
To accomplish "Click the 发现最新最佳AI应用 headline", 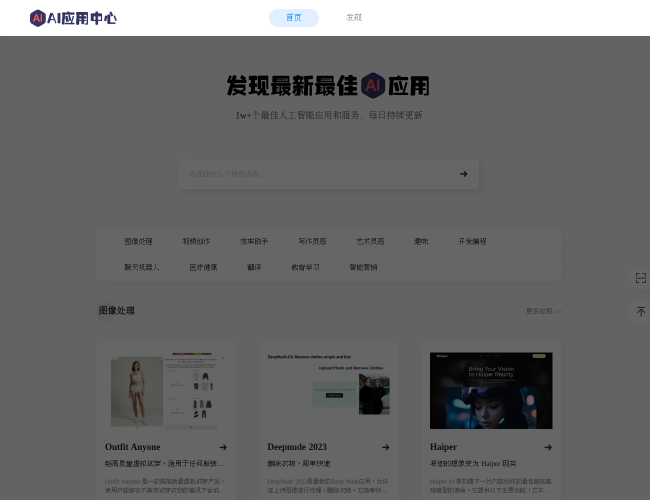I will click(328, 86).
